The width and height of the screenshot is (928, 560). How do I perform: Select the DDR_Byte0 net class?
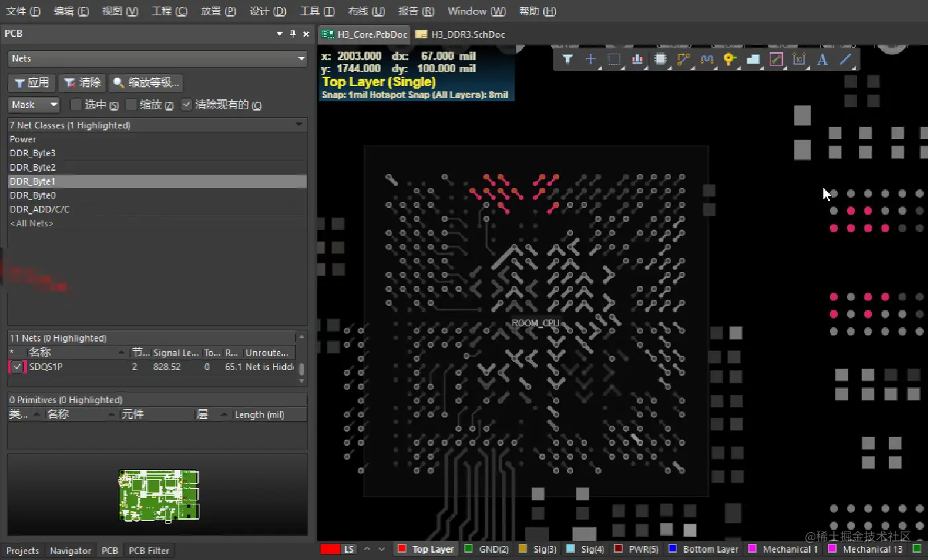tap(157, 195)
